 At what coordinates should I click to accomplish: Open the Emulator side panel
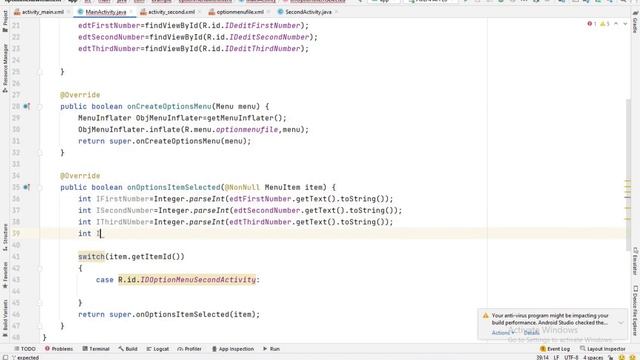click(635, 261)
